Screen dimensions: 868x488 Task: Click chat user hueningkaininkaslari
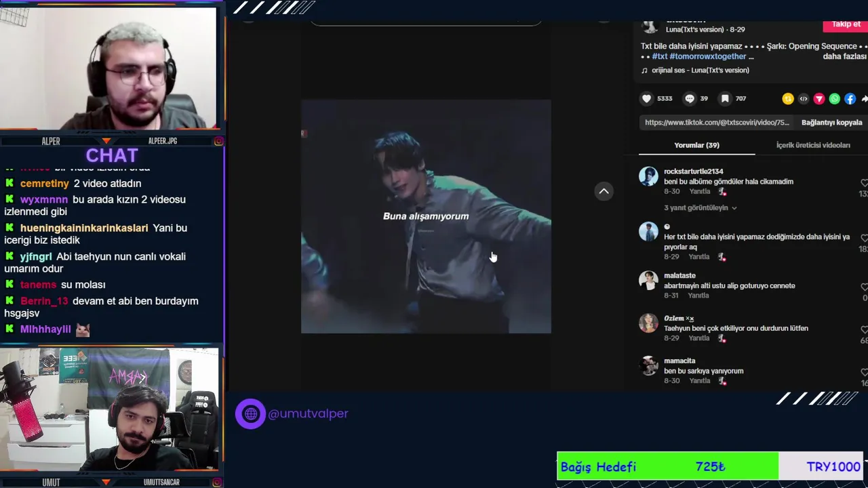pyautogui.click(x=84, y=228)
